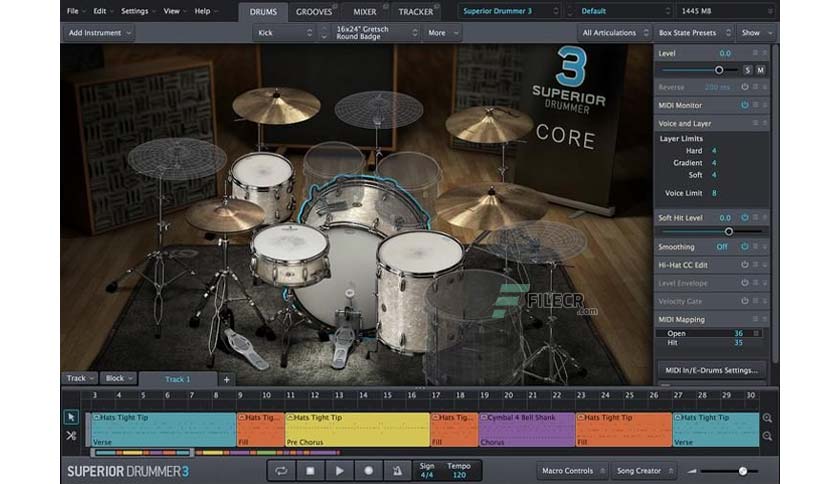Start playback with the play button
This screenshot has height=484, width=836.
339,471
